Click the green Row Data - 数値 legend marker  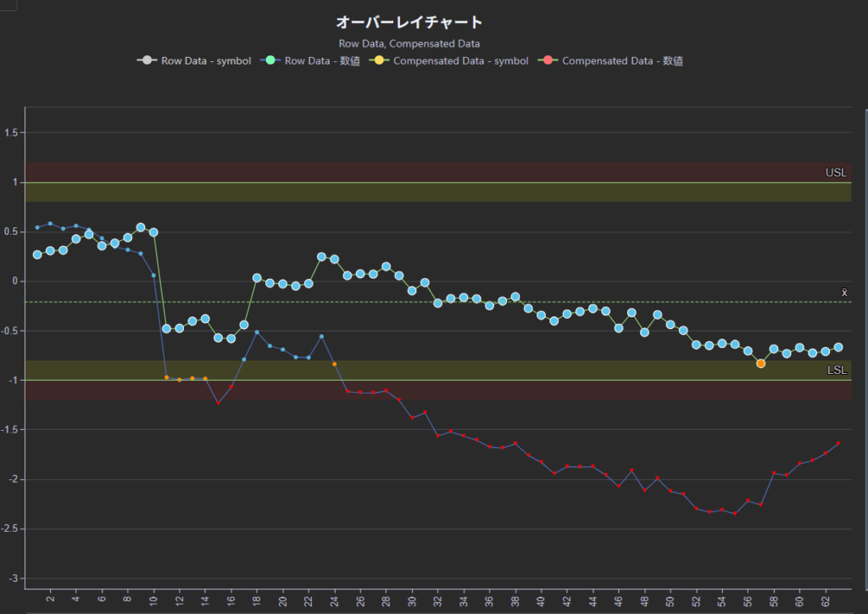coord(270,61)
